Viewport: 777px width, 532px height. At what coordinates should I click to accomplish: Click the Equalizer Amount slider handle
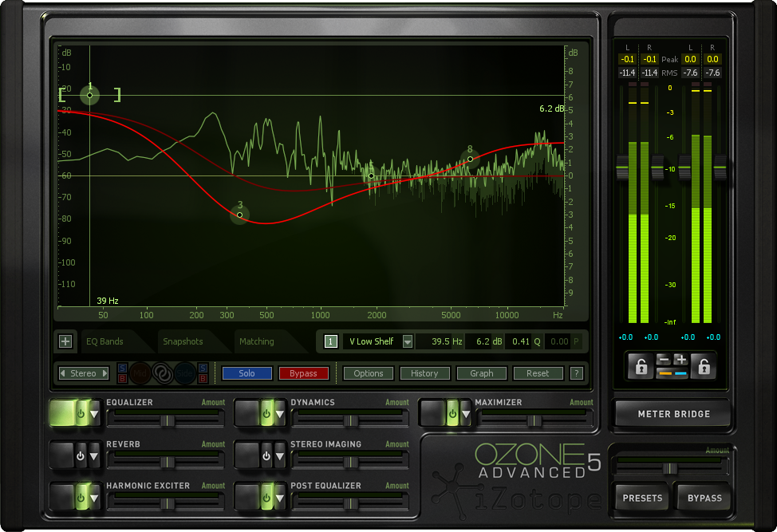point(167,421)
